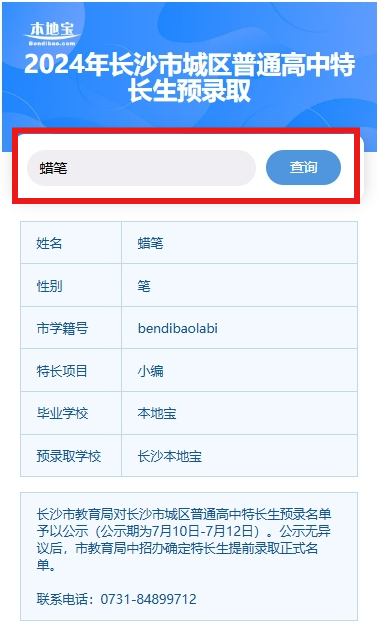Image resolution: width=378 pixels, height=631 pixels.
Task: Click the 姓名 value 蜡笔 in the table
Action: coord(150,243)
